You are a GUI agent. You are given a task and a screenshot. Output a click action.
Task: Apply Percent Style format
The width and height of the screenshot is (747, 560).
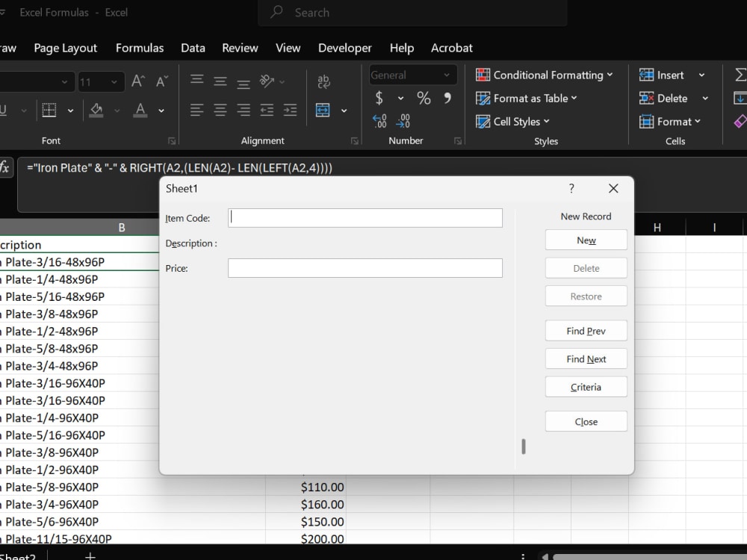(424, 98)
